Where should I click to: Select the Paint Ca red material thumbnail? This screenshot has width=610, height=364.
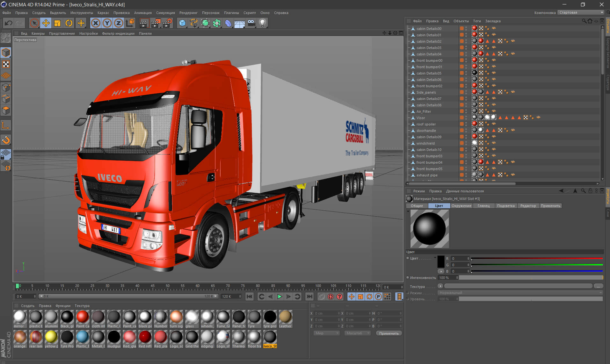tap(83, 319)
